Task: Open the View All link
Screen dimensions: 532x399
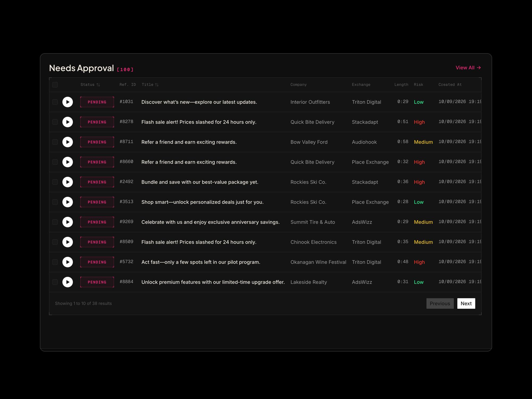Action: (x=468, y=68)
